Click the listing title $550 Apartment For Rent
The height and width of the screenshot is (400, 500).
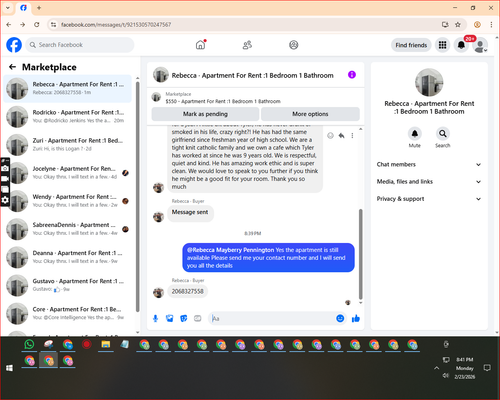coord(223,101)
